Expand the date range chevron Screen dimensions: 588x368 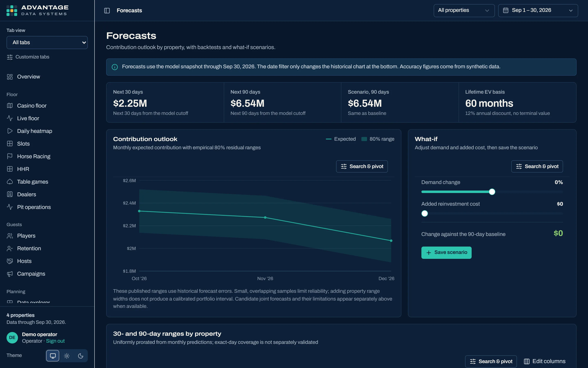coord(571,10)
